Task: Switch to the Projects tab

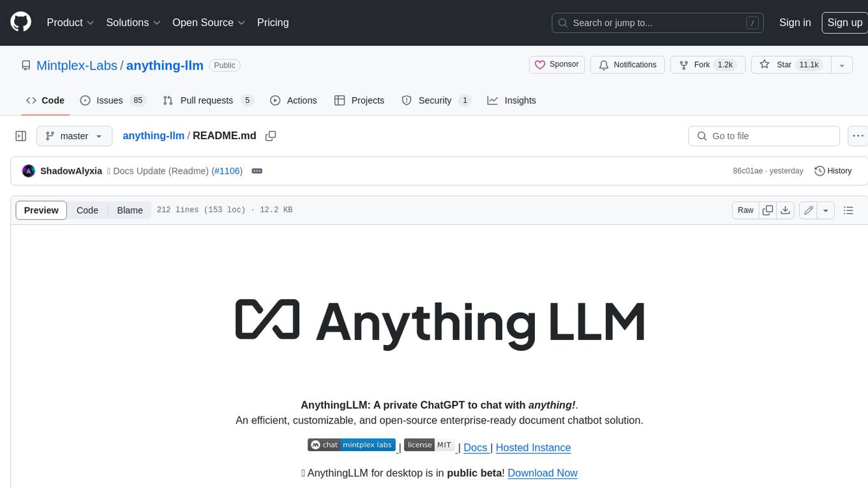Action: 359,100
